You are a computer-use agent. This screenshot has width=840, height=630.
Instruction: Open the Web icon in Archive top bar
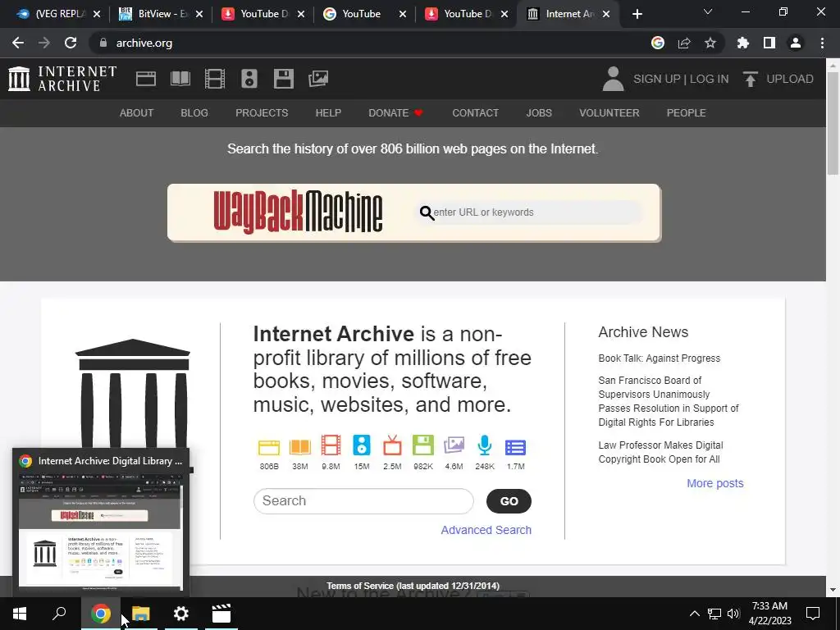point(146,79)
